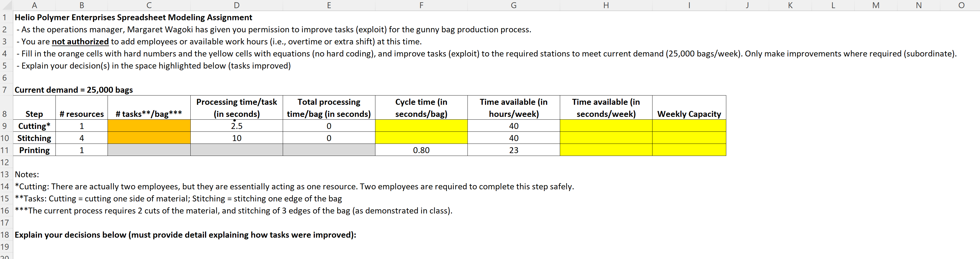The image size is (980, 259).
Task: Select row header 16
Action: (5, 210)
